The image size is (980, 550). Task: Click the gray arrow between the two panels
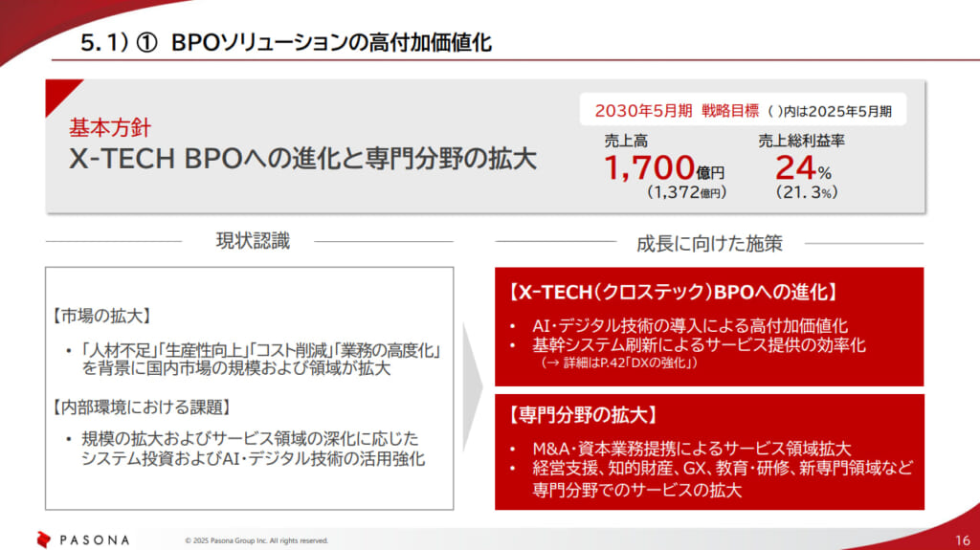[473, 387]
